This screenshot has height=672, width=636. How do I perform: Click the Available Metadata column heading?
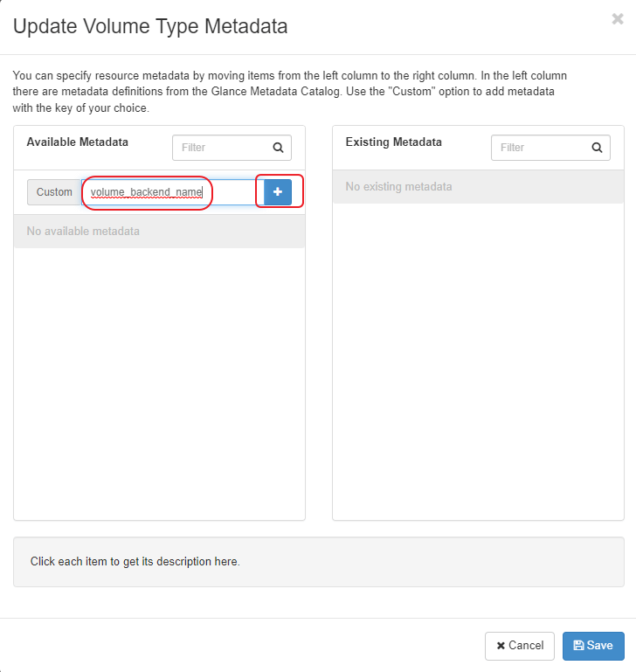(78, 142)
